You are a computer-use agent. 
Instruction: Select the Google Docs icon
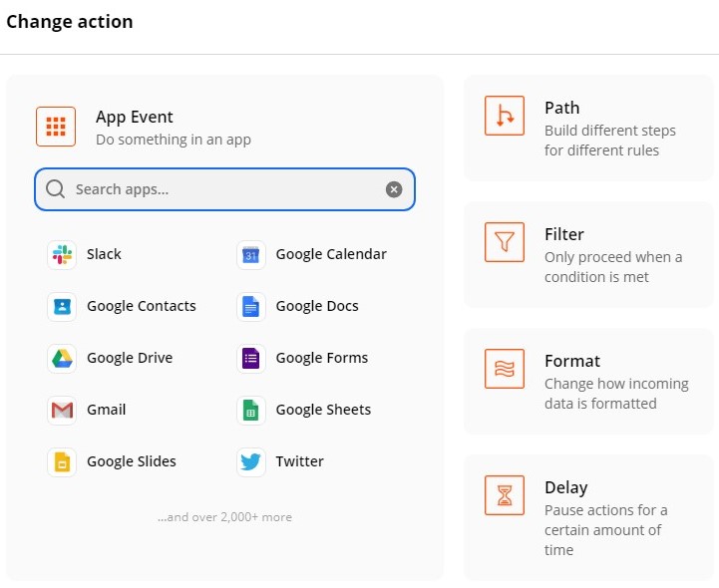[251, 306]
